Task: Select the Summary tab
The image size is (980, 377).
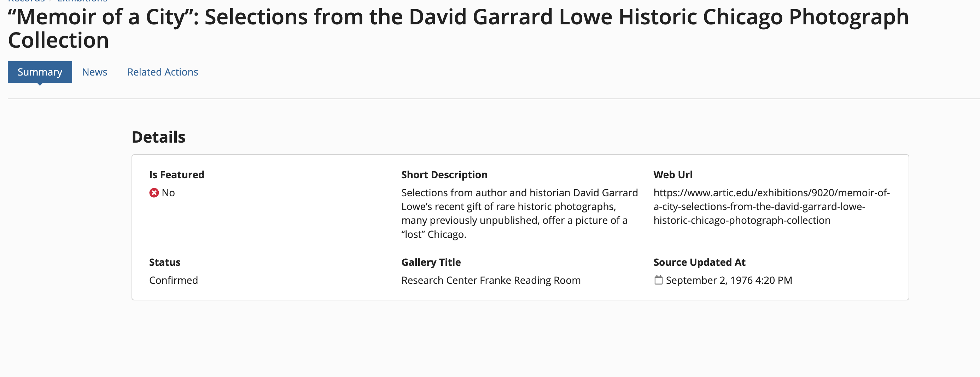Action: (x=40, y=72)
